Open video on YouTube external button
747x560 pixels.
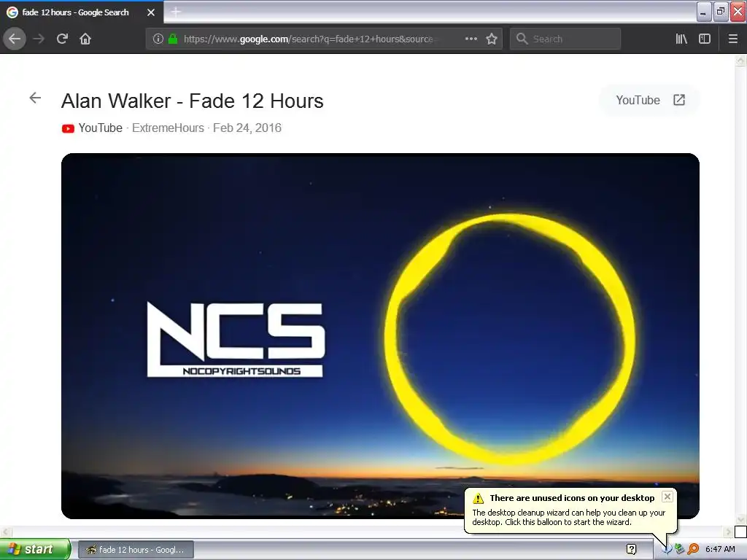point(650,100)
